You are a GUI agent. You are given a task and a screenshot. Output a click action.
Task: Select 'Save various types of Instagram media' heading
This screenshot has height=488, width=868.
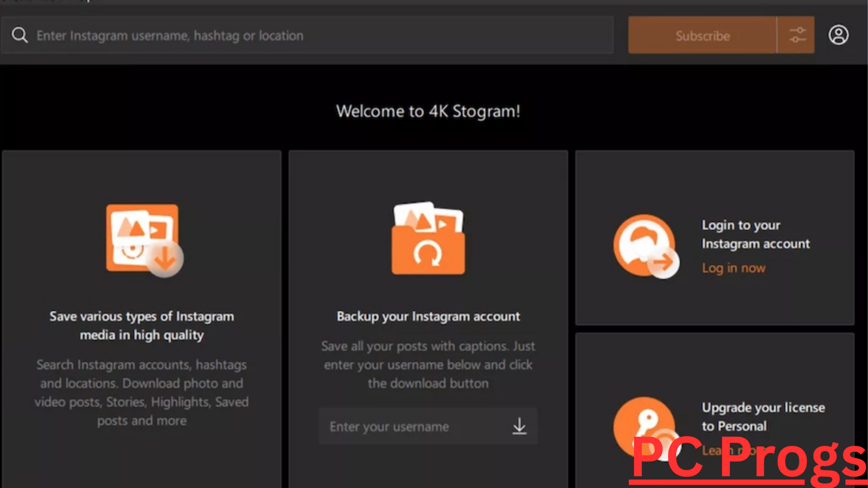point(142,325)
